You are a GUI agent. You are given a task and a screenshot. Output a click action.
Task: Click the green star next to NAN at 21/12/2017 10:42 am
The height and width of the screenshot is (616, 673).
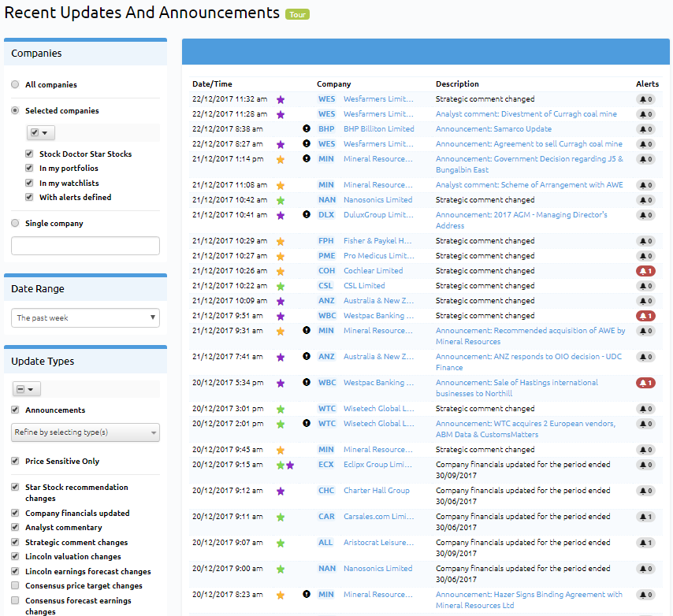coord(281,200)
